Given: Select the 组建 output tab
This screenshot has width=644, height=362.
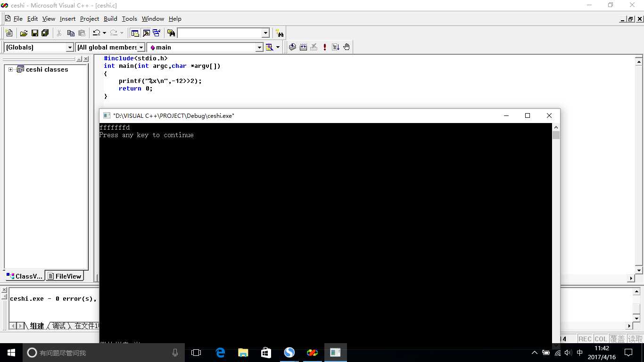Looking at the screenshot, I should 37,326.
